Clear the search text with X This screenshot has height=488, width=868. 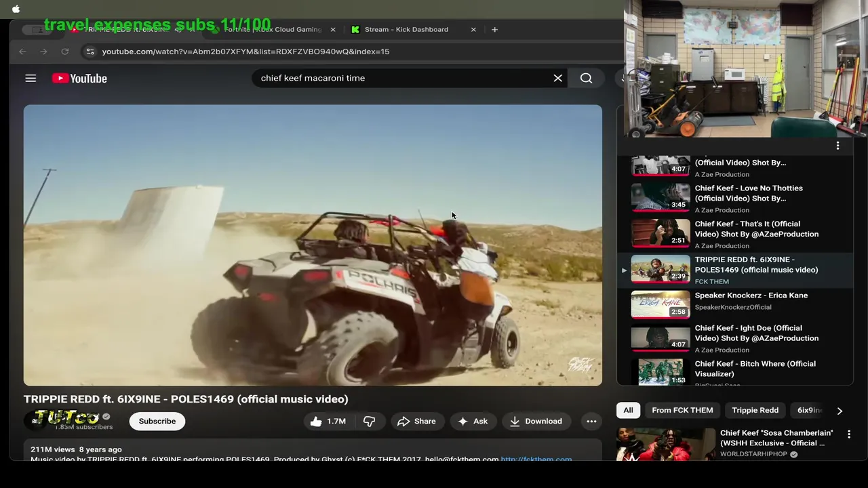557,78
